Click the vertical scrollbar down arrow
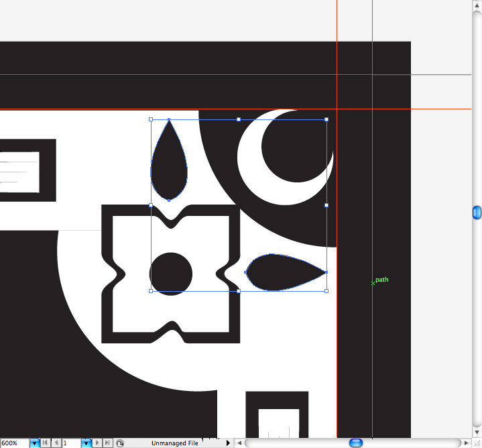The width and height of the screenshot is (482, 448). coord(477,433)
